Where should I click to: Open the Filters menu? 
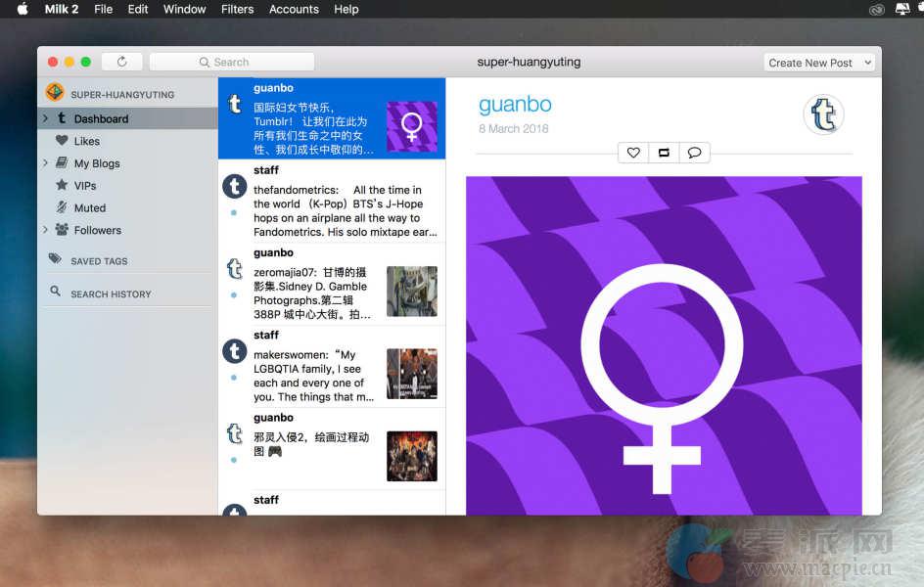pyautogui.click(x=237, y=9)
